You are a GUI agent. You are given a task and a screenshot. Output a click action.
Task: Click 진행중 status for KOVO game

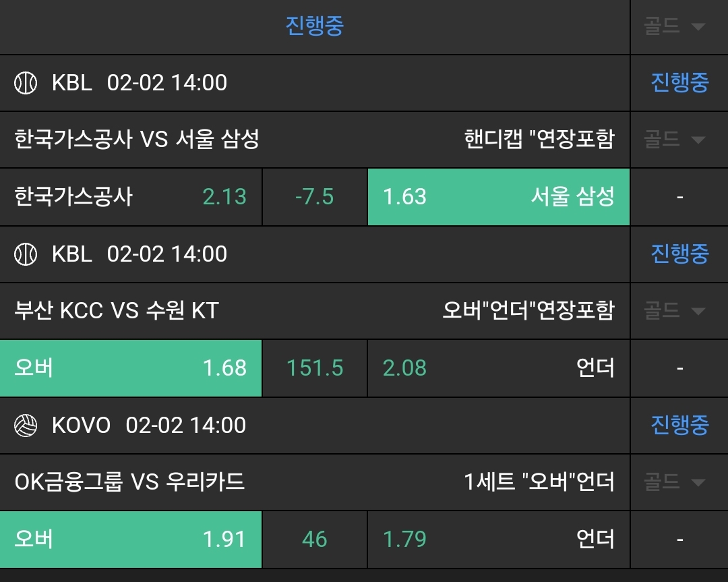coord(679,426)
